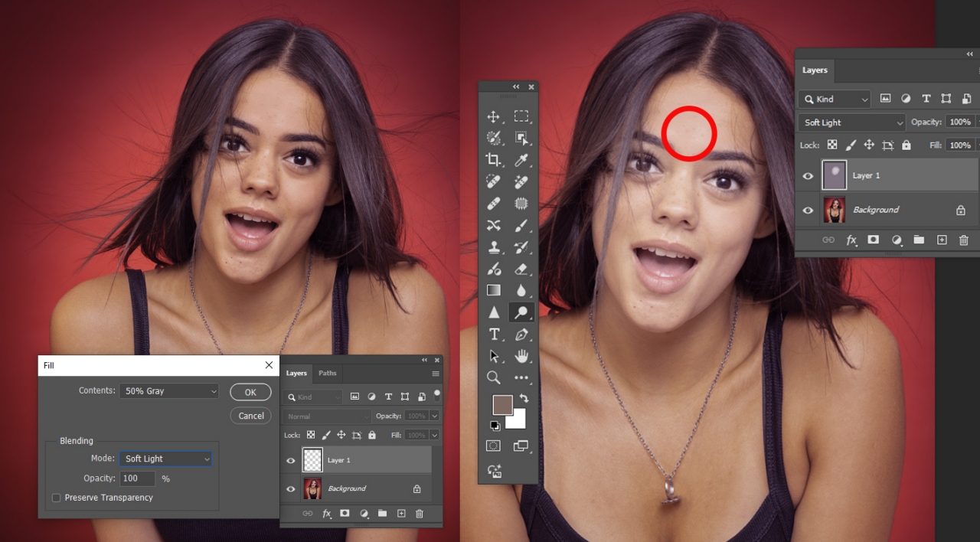
Task: Select the Rectangular Marquee tool
Action: (521, 116)
